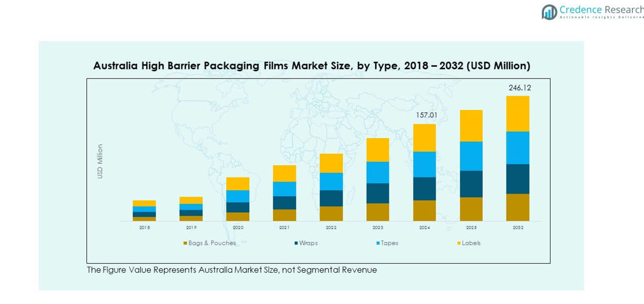Click the chart title about High Barrier Packaging Films

pyautogui.click(x=311, y=66)
